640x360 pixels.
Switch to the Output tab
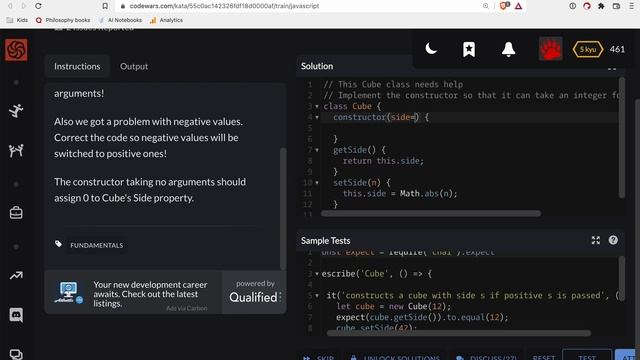click(x=134, y=66)
